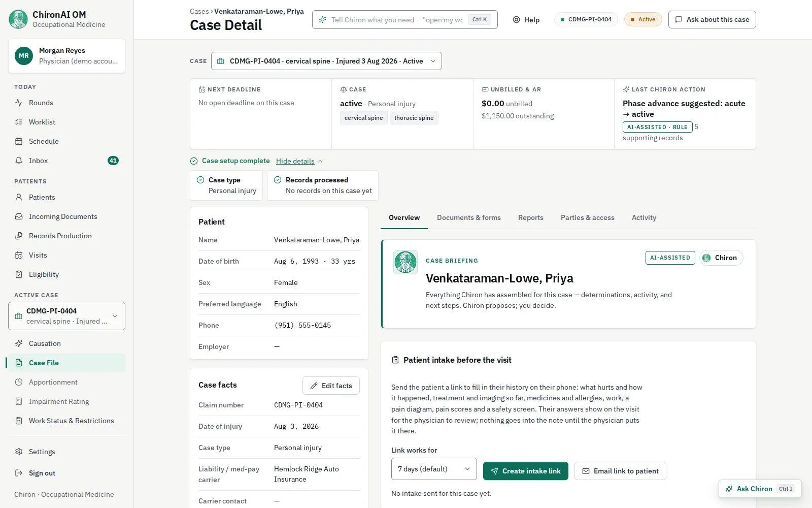
Task: Open the Activity tab
Action: tap(644, 217)
